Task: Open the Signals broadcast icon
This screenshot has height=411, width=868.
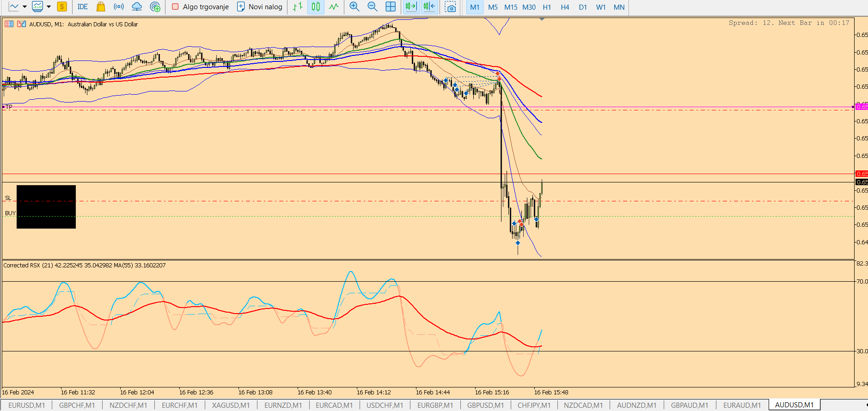Action: coord(119,6)
